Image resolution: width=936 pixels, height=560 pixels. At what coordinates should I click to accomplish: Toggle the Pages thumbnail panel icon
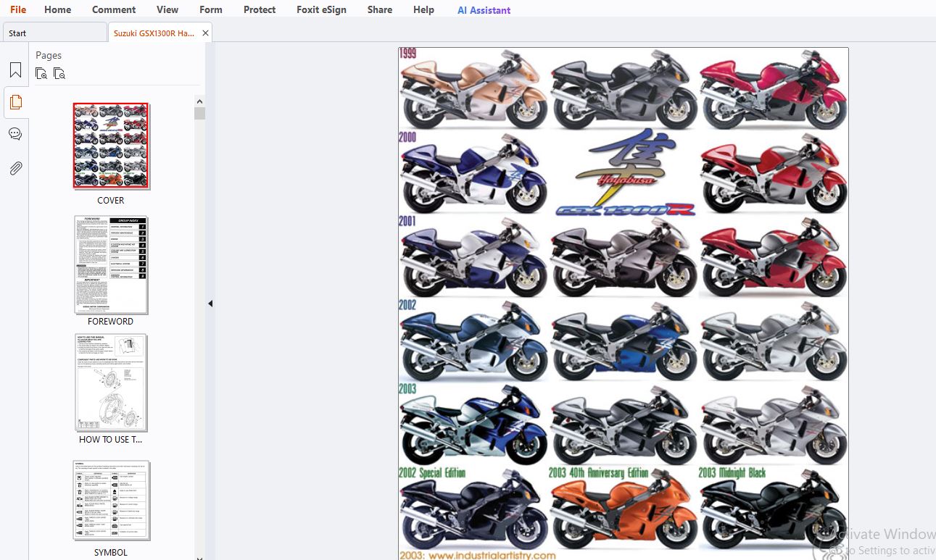(15, 102)
